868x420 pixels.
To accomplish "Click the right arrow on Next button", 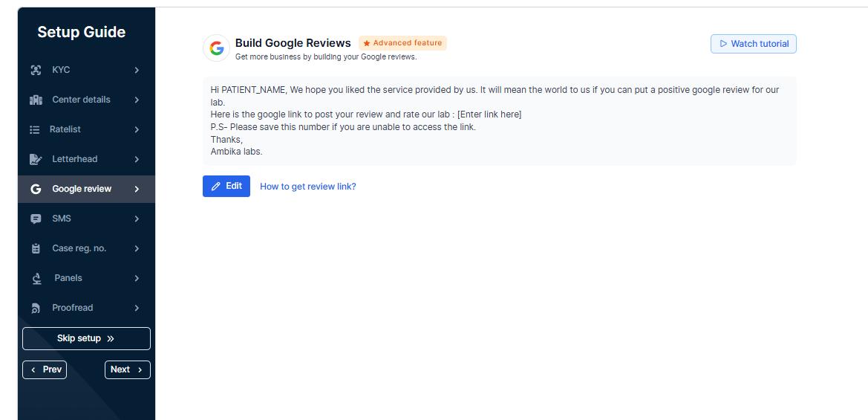I will (x=140, y=369).
